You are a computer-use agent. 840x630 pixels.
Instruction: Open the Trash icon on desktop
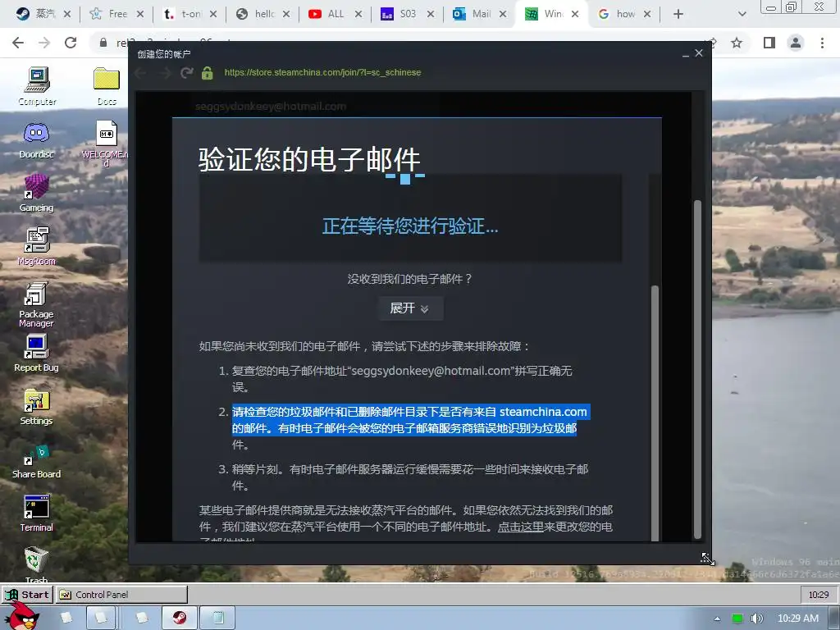tap(36, 564)
